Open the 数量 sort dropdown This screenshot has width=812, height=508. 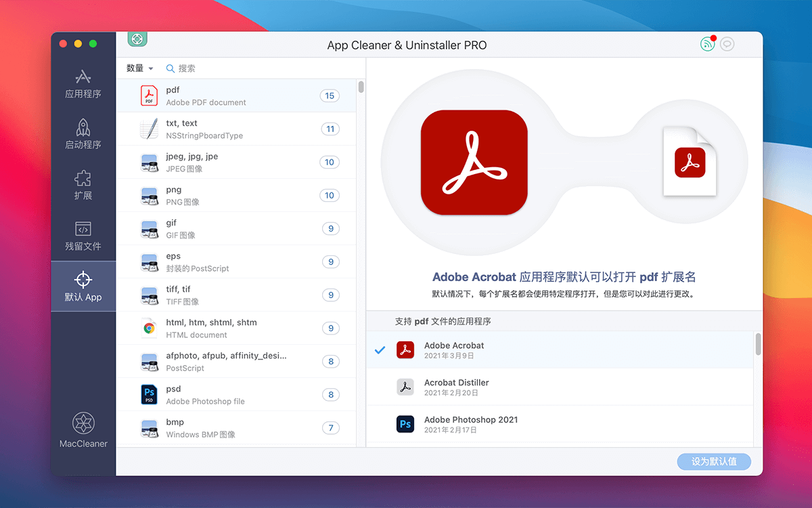[x=139, y=68]
